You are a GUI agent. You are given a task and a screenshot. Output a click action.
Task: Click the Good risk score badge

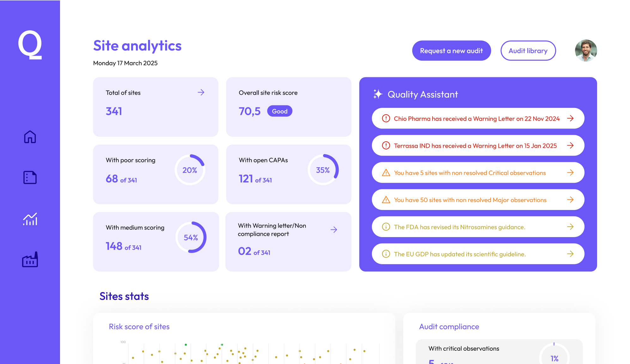click(x=280, y=111)
